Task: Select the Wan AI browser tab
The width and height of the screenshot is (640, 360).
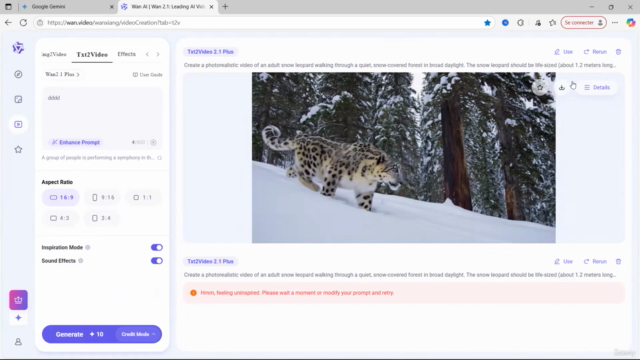Action: tap(167, 7)
